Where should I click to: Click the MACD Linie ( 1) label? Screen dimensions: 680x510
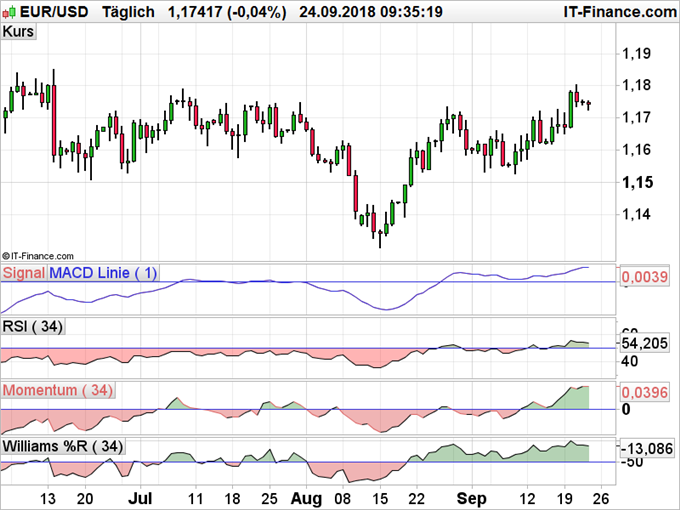[x=103, y=273]
